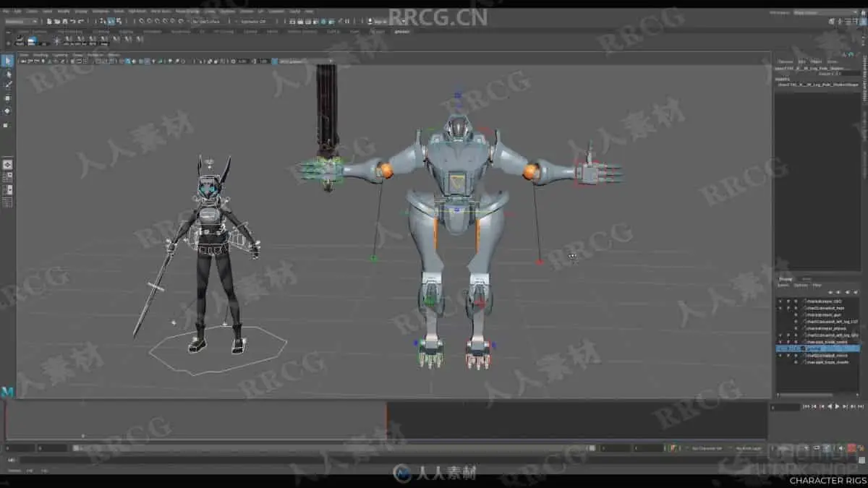This screenshot has width=868, height=488.
Task: Go to end of playback range
Action: click(x=861, y=407)
